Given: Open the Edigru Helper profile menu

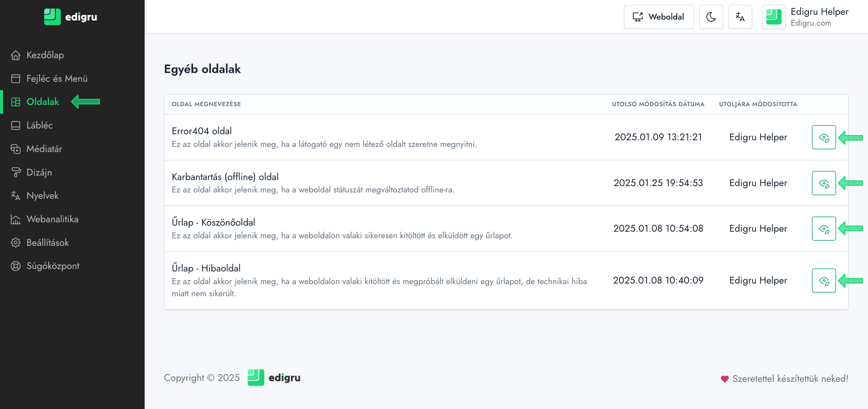Looking at the screenshot, I should [805, 17].
